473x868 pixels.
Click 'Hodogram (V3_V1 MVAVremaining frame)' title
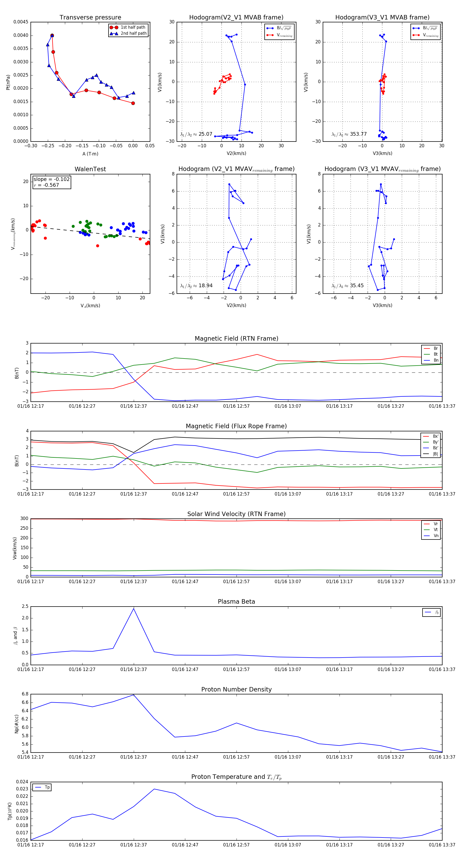(x=382, y=169)
